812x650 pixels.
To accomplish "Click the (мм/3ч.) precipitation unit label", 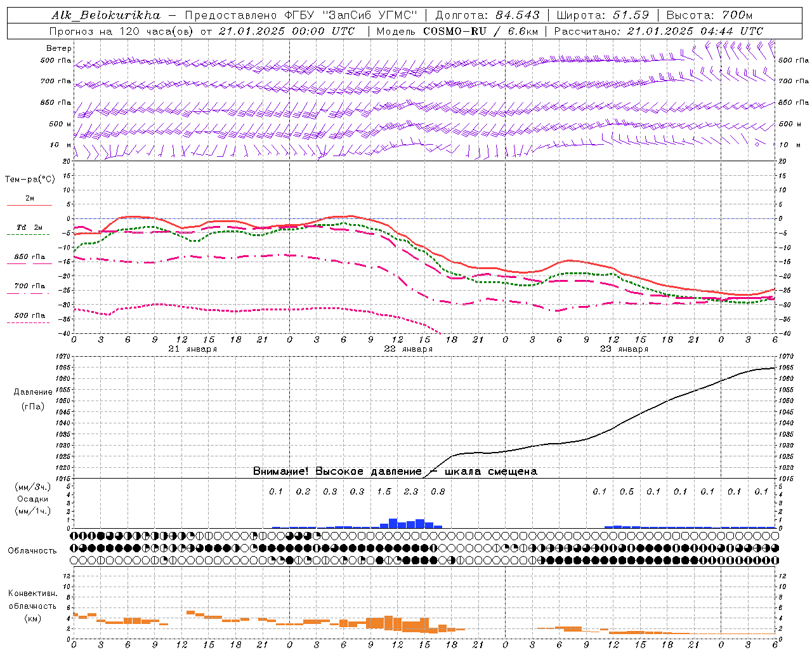I will (33, 487).
